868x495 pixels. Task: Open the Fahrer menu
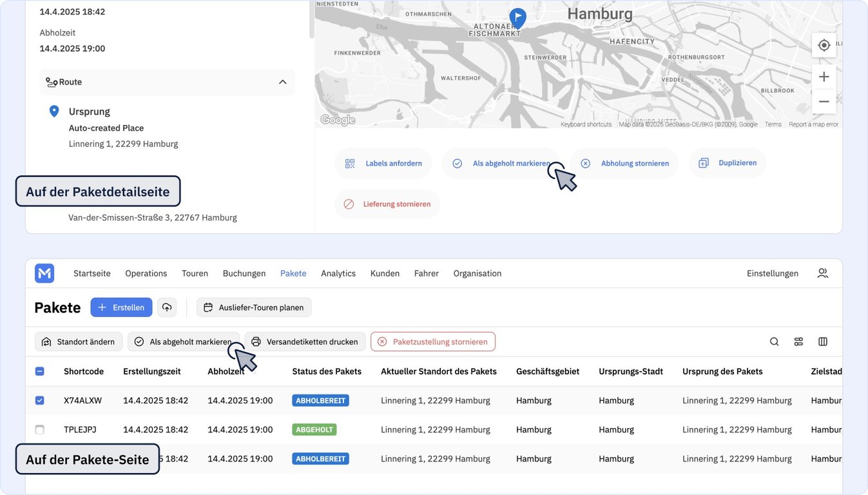click(x=427, y=273)
